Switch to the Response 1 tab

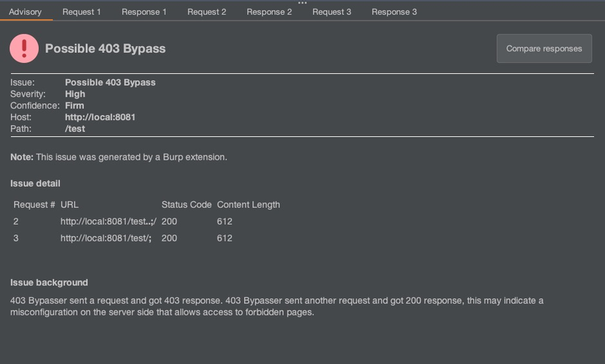coord(144,12)
